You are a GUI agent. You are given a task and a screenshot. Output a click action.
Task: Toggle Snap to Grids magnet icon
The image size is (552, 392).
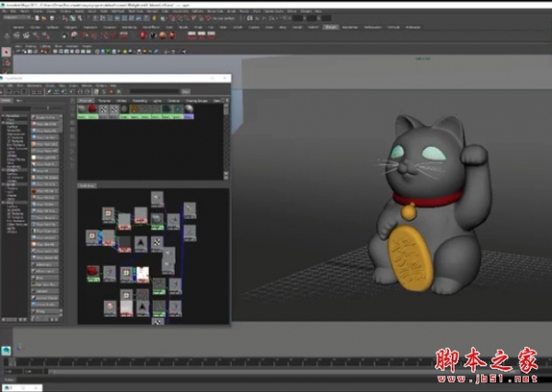(x=172, y=18)
